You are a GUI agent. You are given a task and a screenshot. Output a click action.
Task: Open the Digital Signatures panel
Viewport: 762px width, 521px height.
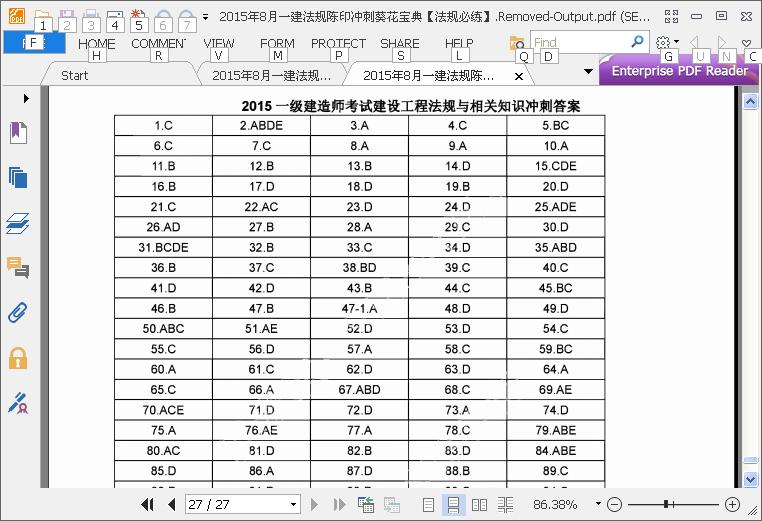pyautogui.click(x=18, y=403)
